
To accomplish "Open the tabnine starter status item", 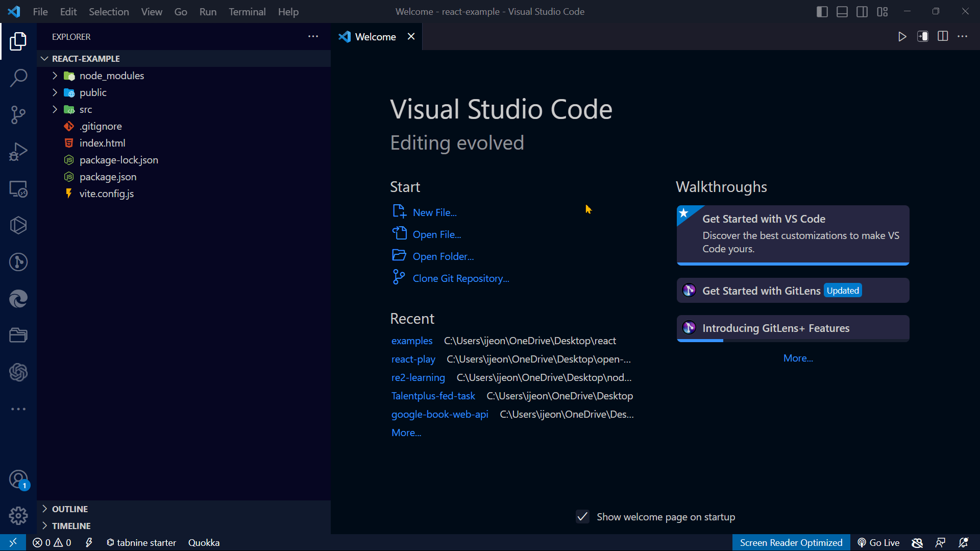I will tap(141, 542).
